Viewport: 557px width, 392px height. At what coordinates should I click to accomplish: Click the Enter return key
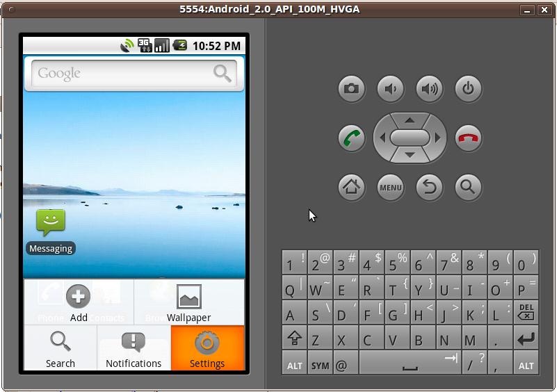[x=526, y=338]
